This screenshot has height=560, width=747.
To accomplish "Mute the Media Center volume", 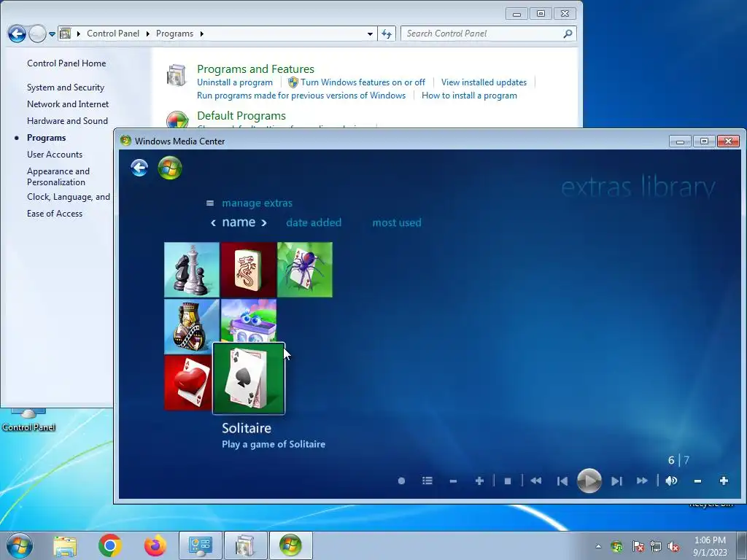I will 671,481.
